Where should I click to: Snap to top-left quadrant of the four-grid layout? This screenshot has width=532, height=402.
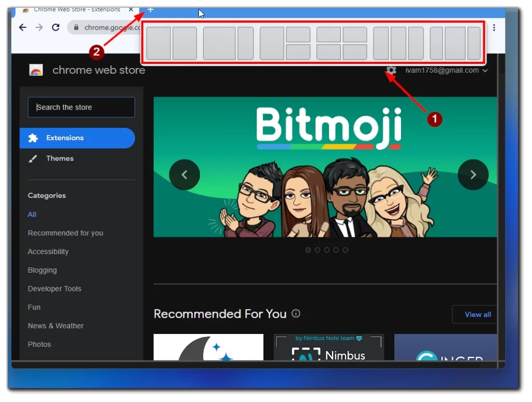[328, 35]
